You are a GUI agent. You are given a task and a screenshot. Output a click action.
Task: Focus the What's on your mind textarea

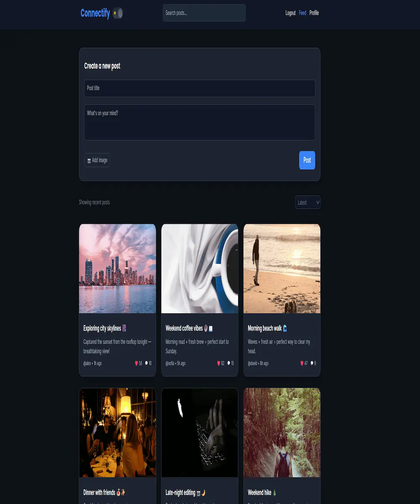(x=199, y=122)
